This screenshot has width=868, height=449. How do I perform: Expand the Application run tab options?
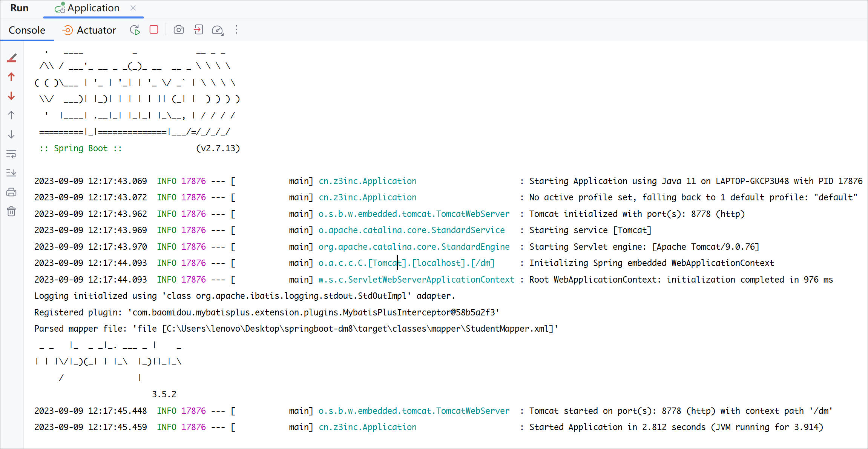click(235, 30)
